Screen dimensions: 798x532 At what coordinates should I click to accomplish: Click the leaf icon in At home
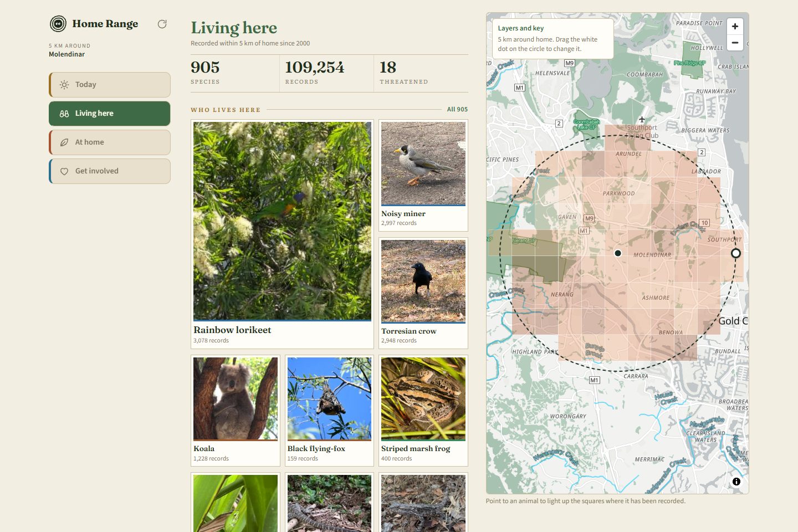coord(64,142)
